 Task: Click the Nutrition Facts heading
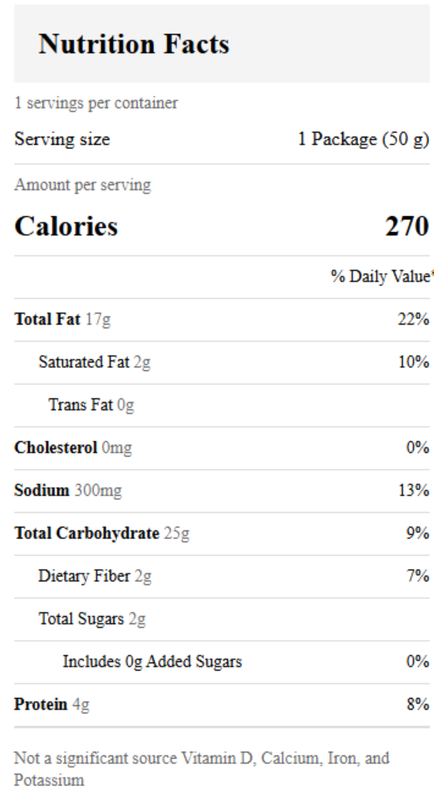(134, 44)
